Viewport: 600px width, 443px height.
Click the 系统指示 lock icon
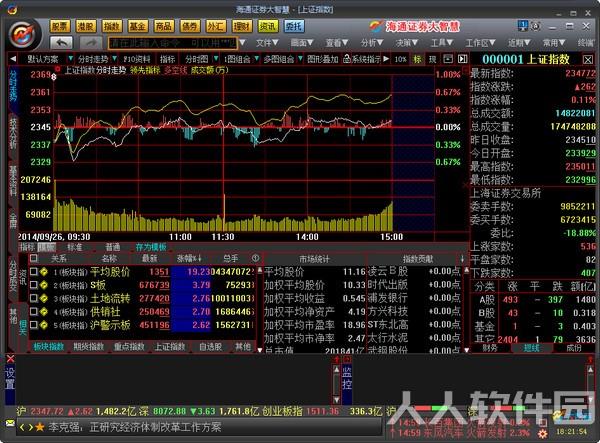pos(347,59)
